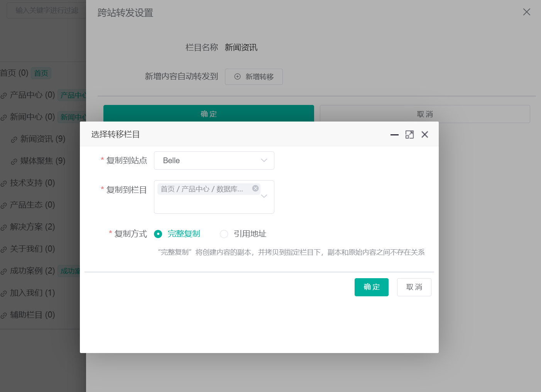Click the link icon beside 解决方案

click(x=4, y=227)
